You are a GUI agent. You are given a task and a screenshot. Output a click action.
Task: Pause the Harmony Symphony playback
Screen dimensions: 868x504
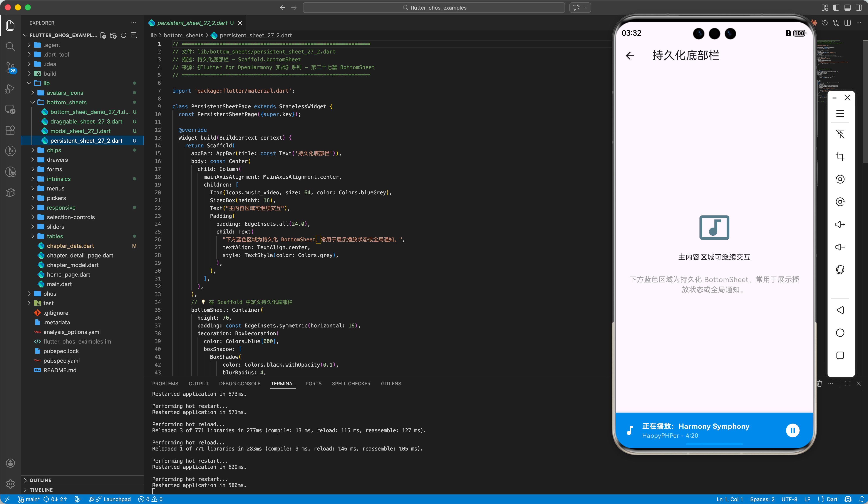[x=792, y=430]
